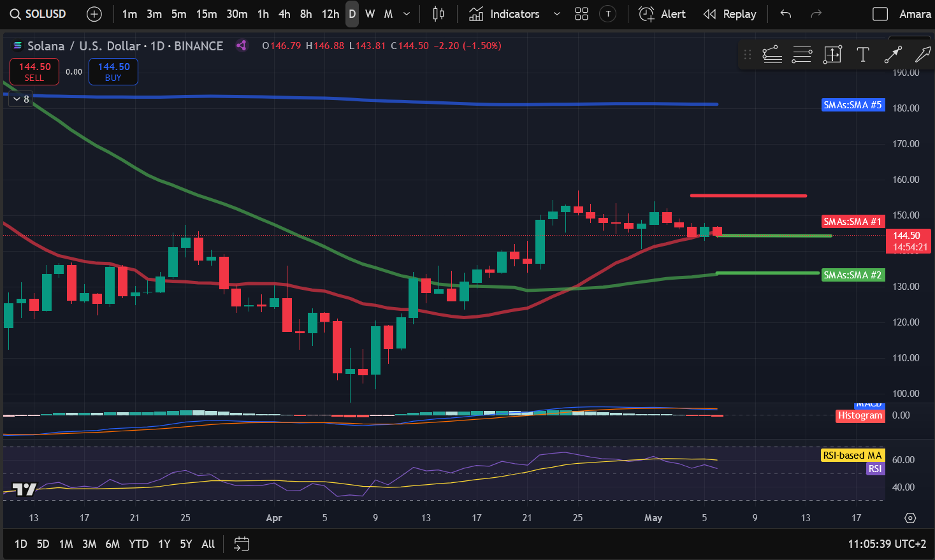Click the purple RSI label
935x560 pixels.
(x=875, y=469)
